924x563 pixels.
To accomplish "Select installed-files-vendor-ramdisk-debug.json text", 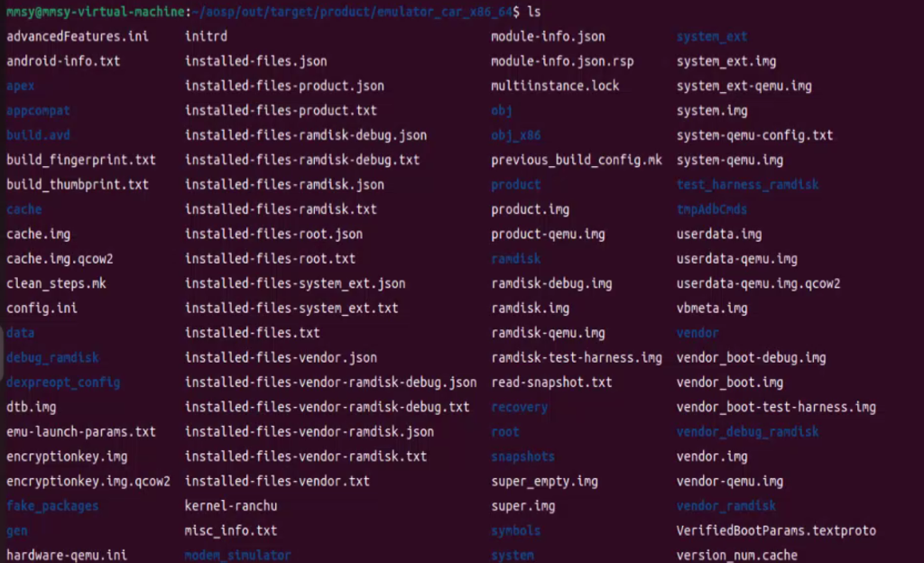I will tap(330, 383).
